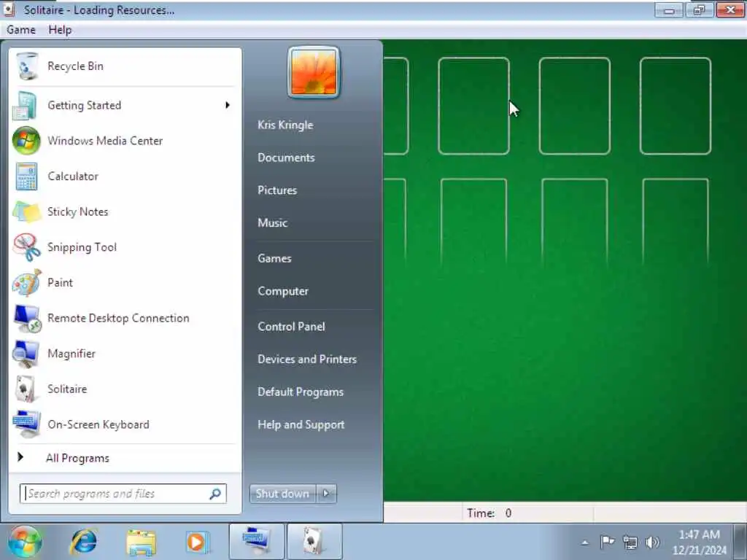Screen dimensions: 747x560
Task: Open Windows Explorer folder taskbar icon
Action: (x=141, y=542)
